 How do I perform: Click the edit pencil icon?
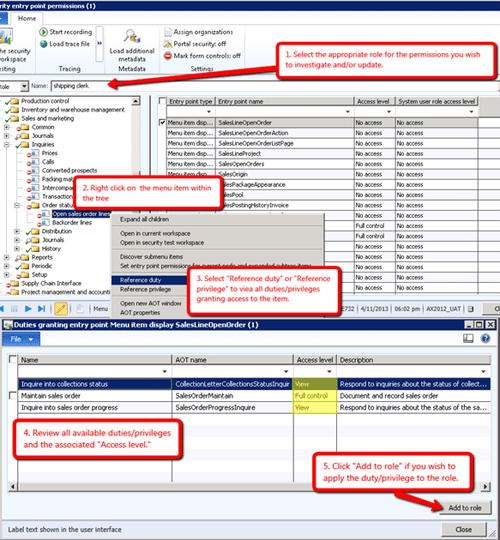pos(61,309)
